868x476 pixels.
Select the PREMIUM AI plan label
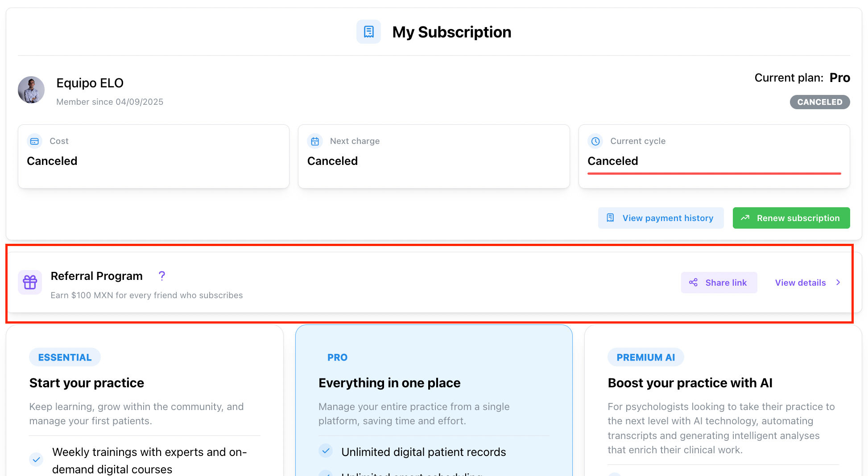645,357
